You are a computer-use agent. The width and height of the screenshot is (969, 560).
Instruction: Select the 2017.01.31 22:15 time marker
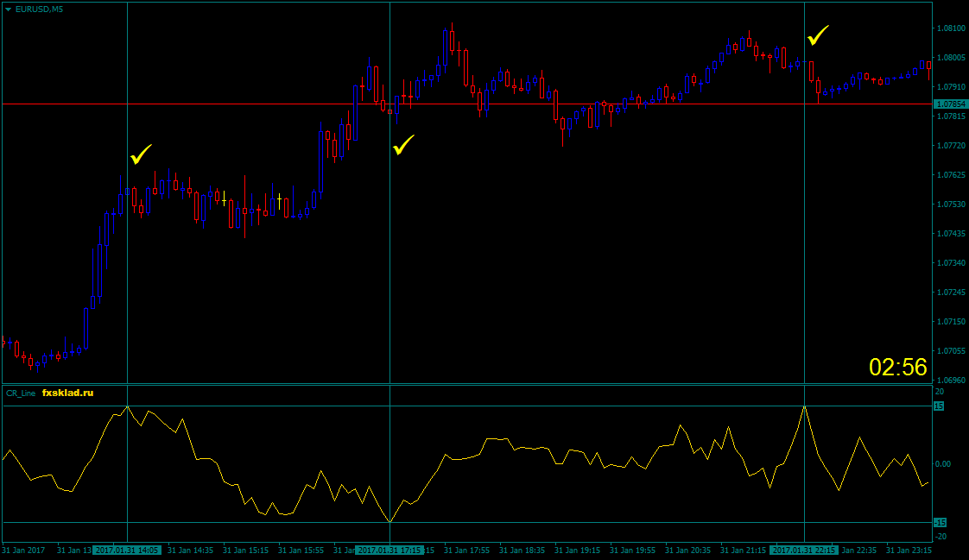pos(805,551)
